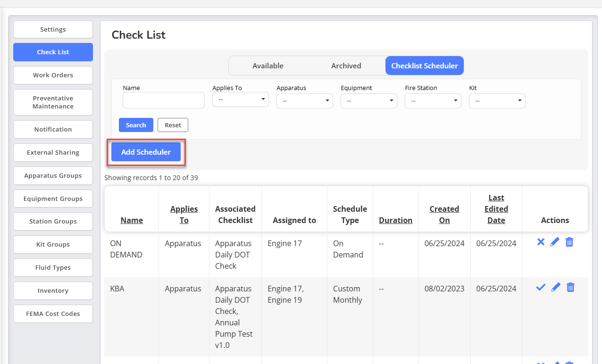Sort table by Applies To column
This screenshot has width=602, height=364.
(x=184, y=215)
